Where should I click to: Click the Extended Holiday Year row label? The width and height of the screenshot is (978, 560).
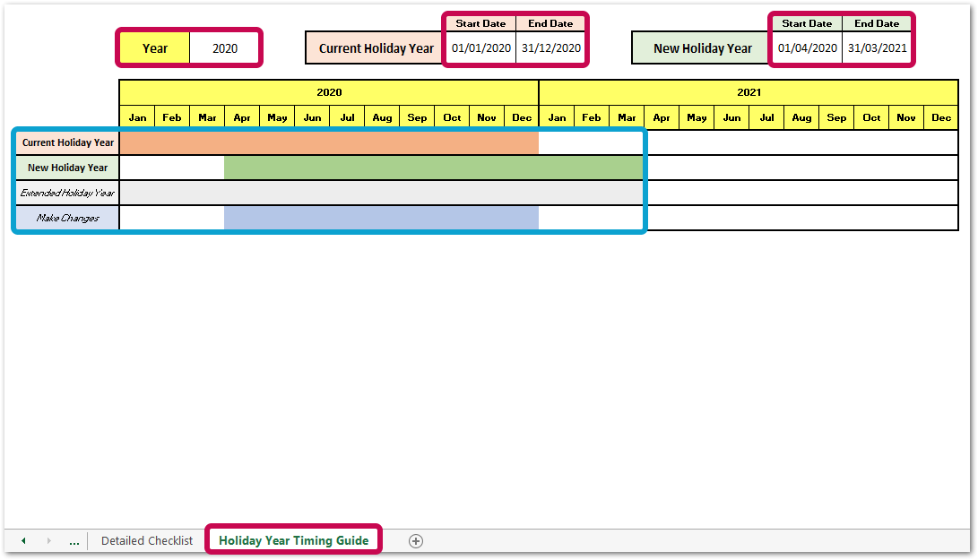[66, 192]
